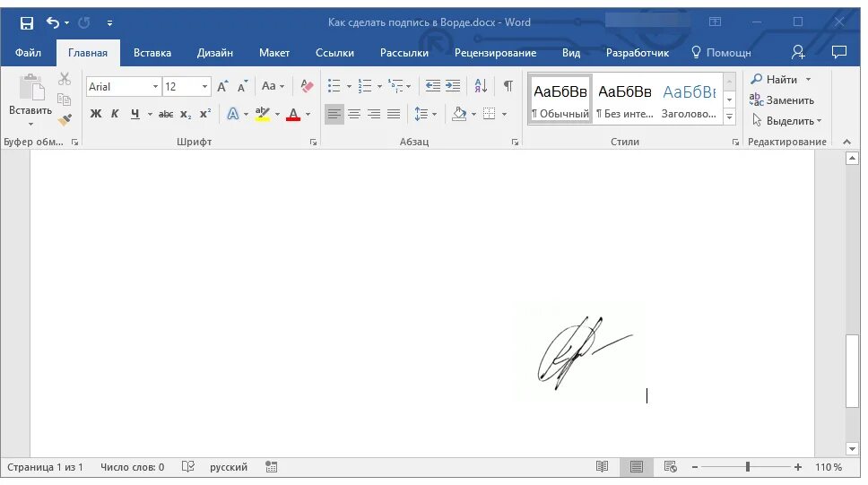Decrease font size with the smaller A
Image resolution: width=868 pixels, height=485 pixels.
242,86
